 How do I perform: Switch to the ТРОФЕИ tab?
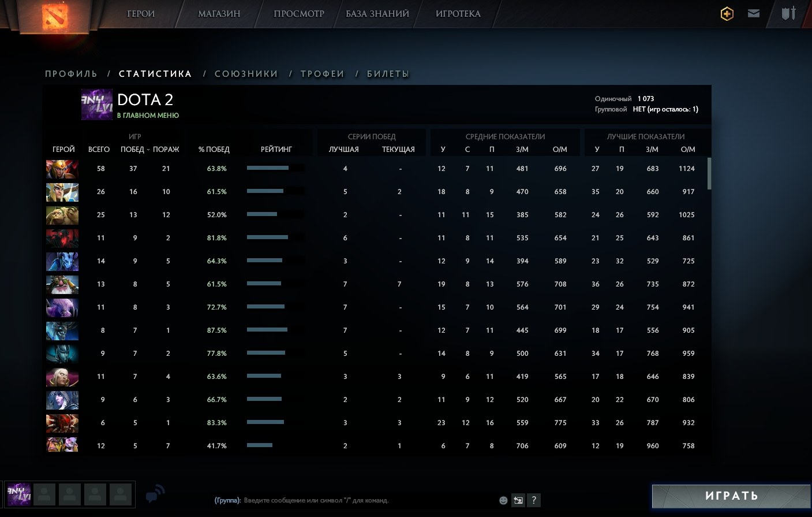coord(323,74)
